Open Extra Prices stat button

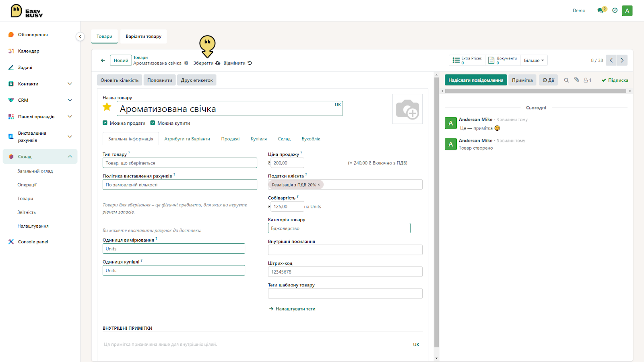(x=467, y=60)
